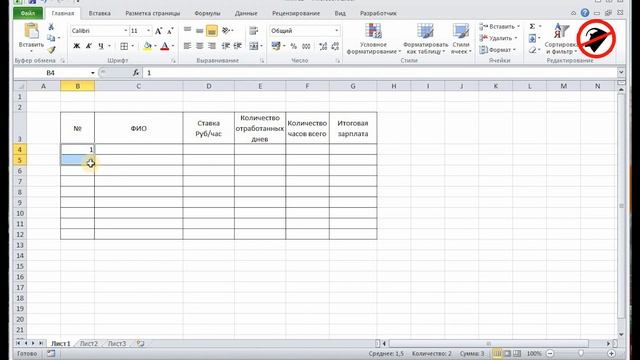The width and height of the screenshot is (640, 360).
Task: Switch to the Данные tab
Action: [246, 13]
